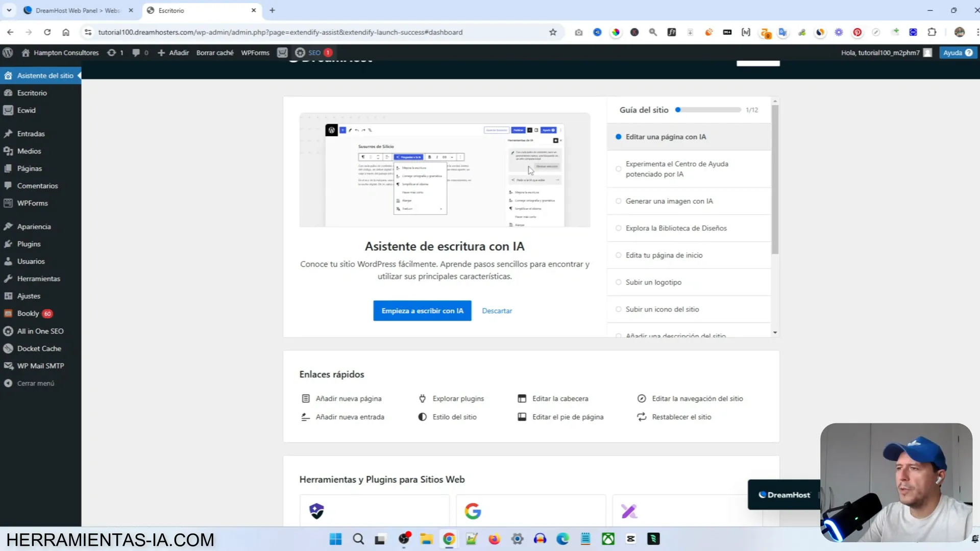Open updates via the refresh icon showing 1
Image resolution: width=980 pixels, height=551 pixels.
click(115, 53)
